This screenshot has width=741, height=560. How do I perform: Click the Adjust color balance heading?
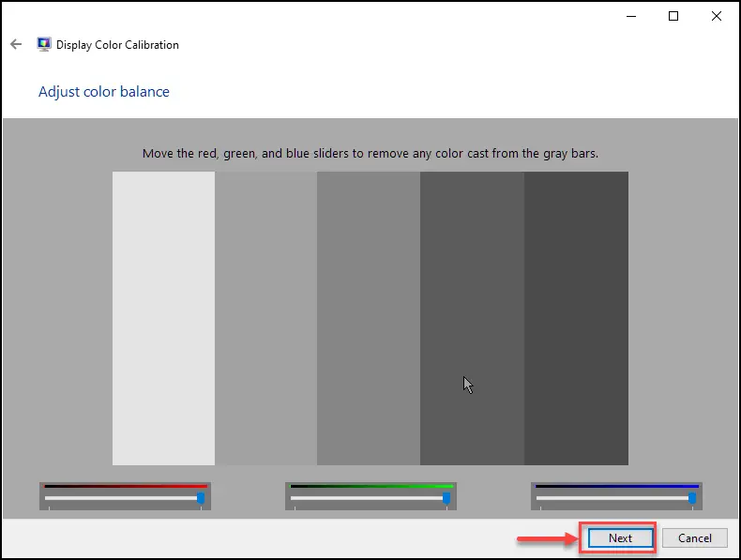104,92
